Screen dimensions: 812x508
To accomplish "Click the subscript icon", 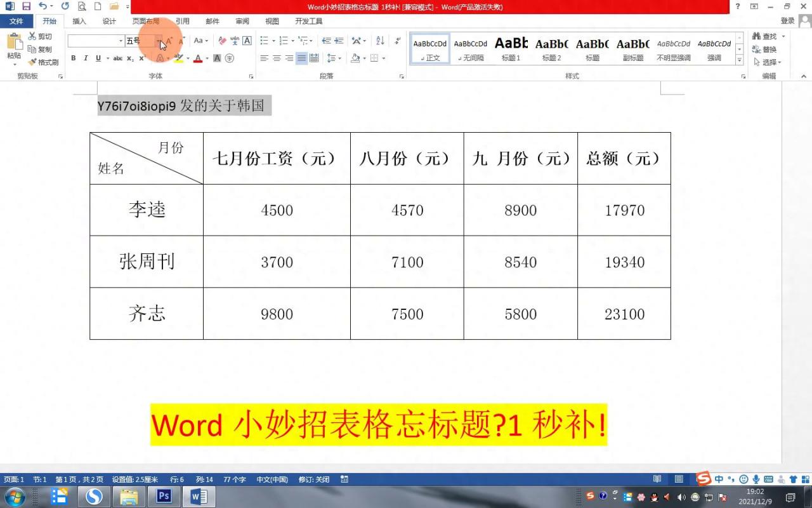I will (129, 58).
